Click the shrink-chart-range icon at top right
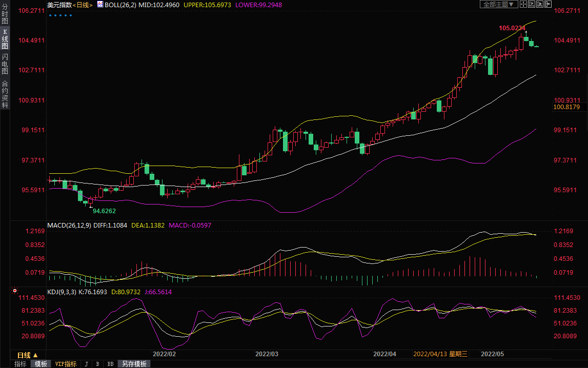The height and width of the screenshot is (368, 588). (531, 4)
